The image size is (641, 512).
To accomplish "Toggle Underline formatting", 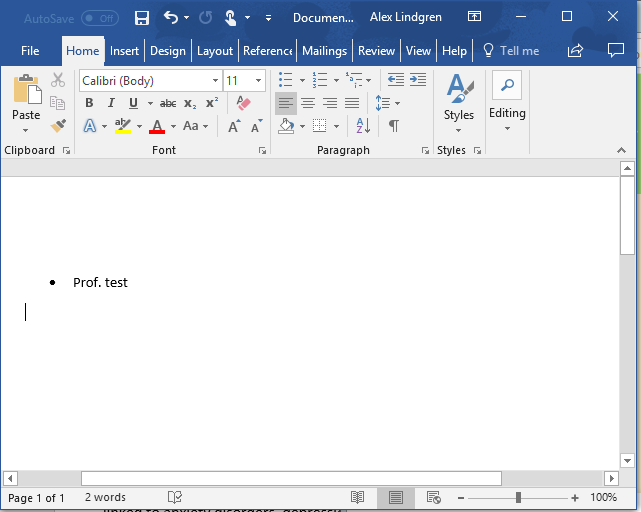I will pos(133,103).
